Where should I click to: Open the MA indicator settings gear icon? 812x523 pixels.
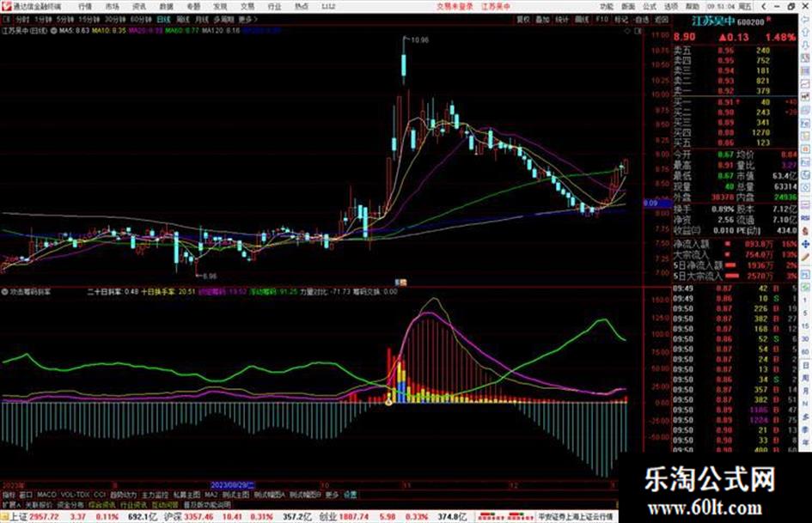click(x=54, y=31)
